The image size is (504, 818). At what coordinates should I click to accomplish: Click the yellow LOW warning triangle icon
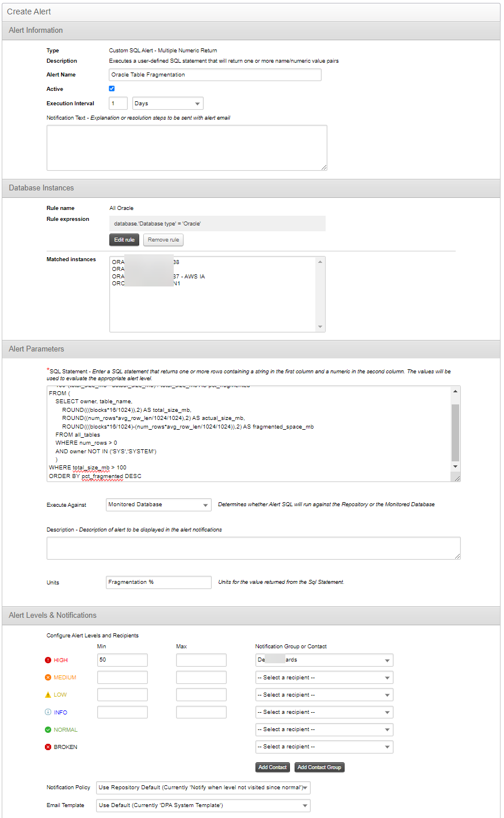(x=48, y=694)
